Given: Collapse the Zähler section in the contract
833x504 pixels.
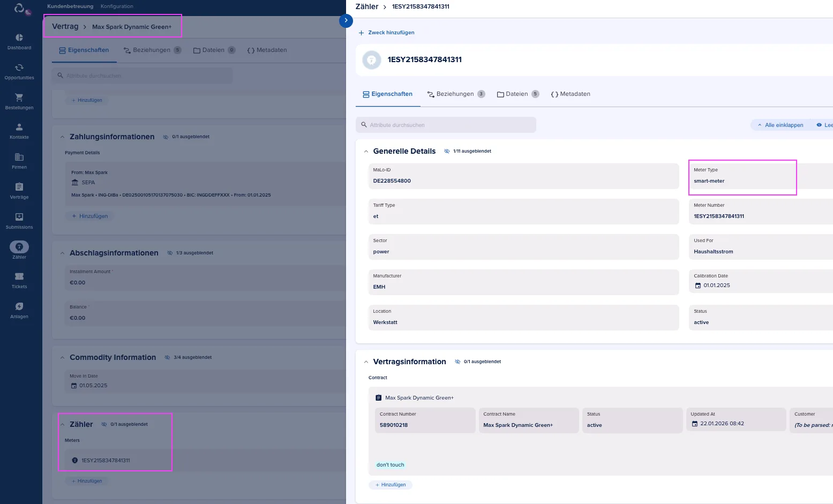Looking at the screenshot, I should click(x=63, y=425).
